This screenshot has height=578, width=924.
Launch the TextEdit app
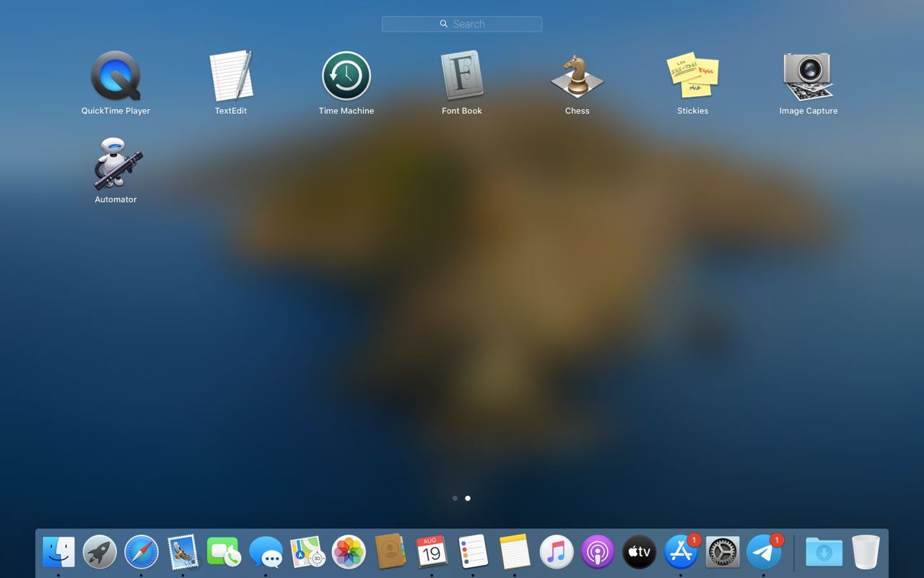point(231,76)
